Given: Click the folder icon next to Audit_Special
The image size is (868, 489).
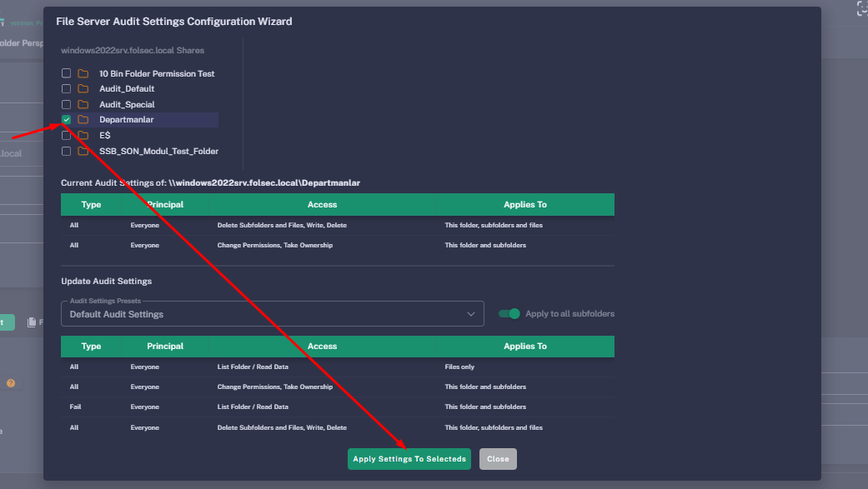Looking at the screenshot, I should click(x=83, y=105).
